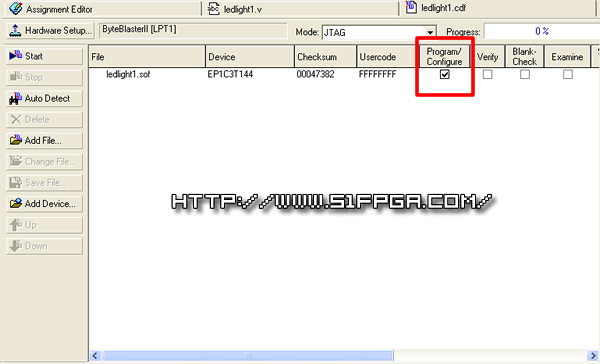The image size is (600, 364).
Task: Click the Add File folder icon
Action: [x=16, y=140]
